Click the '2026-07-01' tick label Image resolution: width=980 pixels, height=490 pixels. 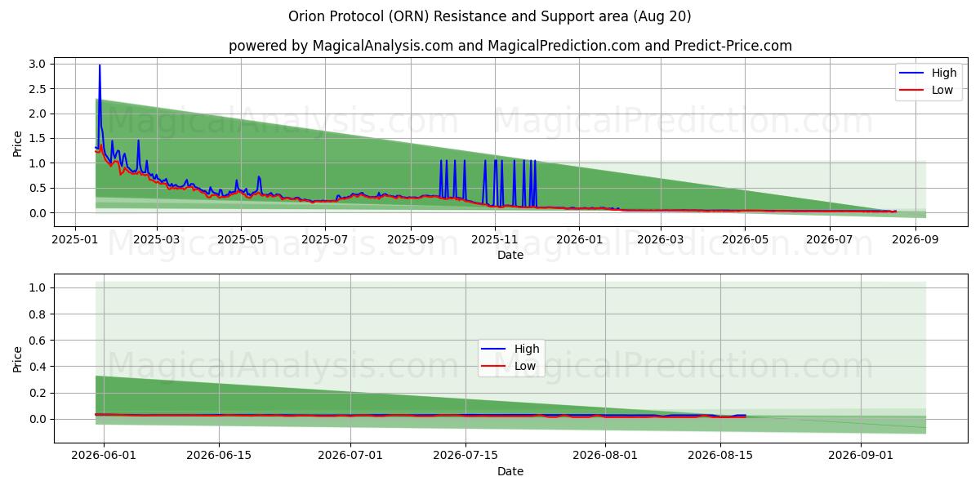[x=350, y=456]
